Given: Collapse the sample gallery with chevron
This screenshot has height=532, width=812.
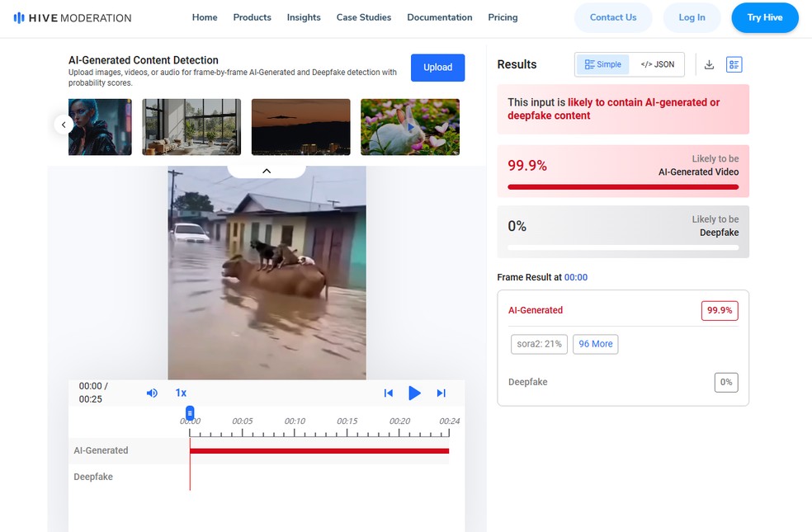Looking at the screenshot, I should 267,171.
